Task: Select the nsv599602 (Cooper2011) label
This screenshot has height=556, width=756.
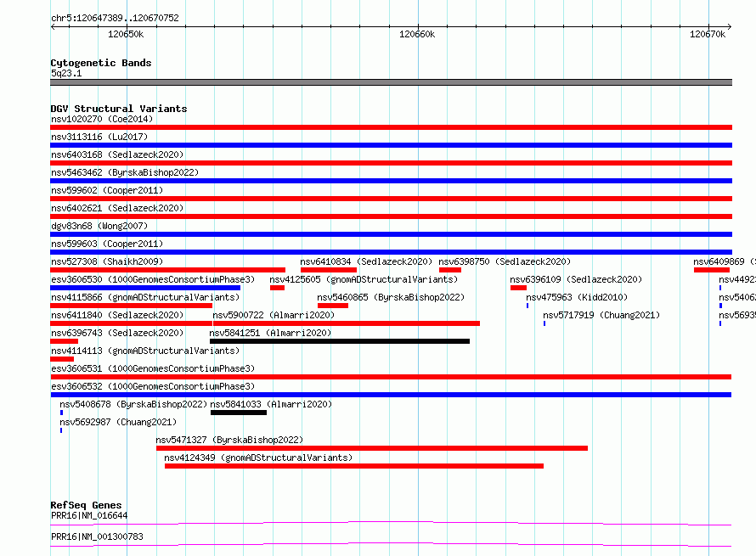Action: click(x=107, y=190)
